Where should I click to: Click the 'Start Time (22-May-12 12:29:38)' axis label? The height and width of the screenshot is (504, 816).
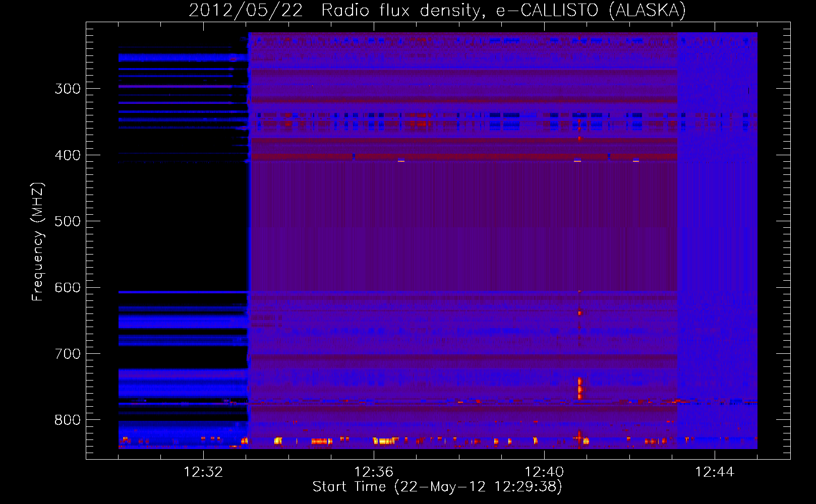(437, 486)
